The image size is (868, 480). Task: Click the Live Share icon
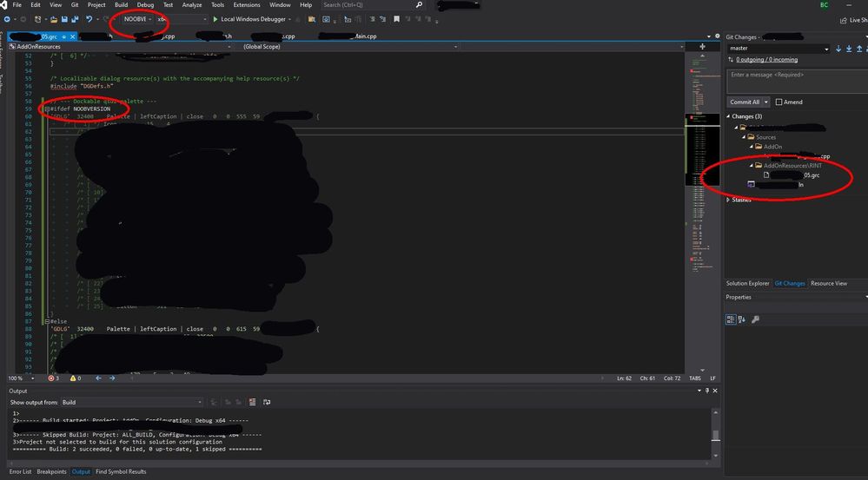[x=844, y=21]
